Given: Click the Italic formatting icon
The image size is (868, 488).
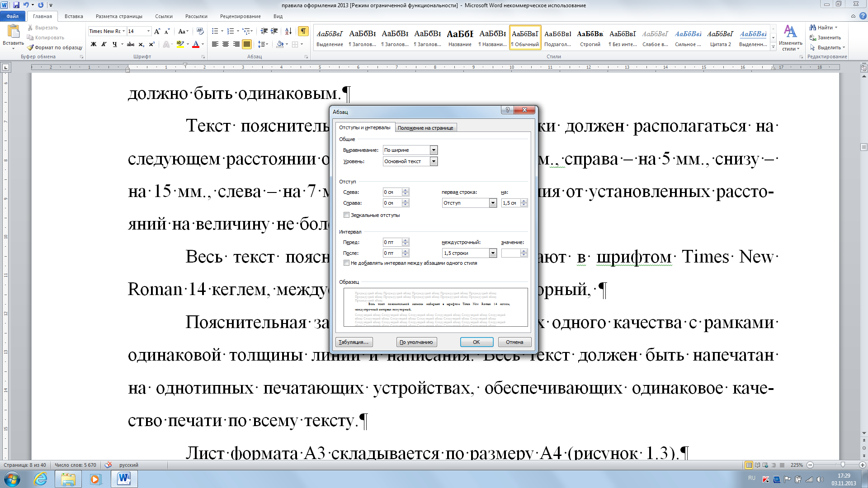Looking at the screenshot, I should [104, 44].
